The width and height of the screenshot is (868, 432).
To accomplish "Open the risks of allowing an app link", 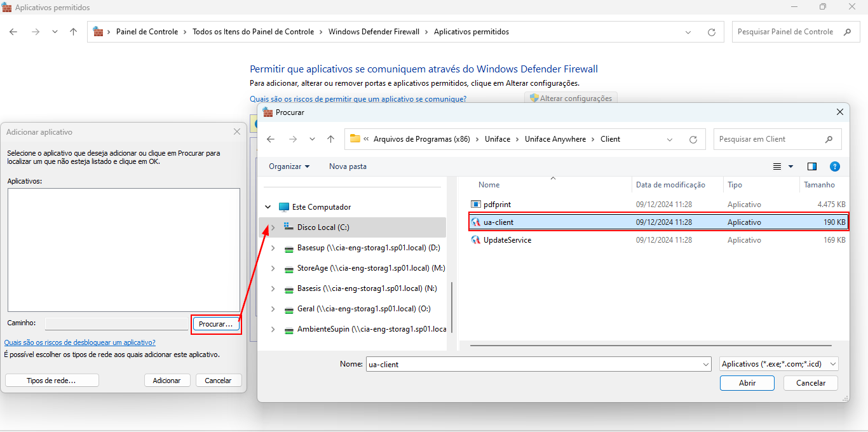I will coord(358,99).
